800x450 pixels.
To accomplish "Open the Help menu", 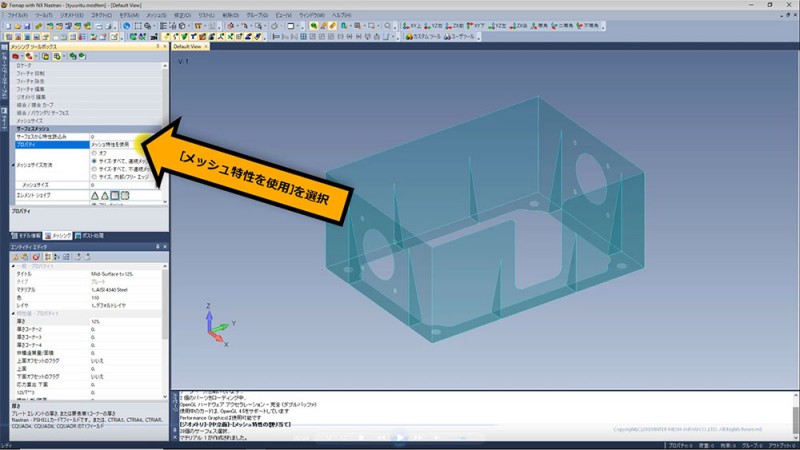I will pos(341,15).
